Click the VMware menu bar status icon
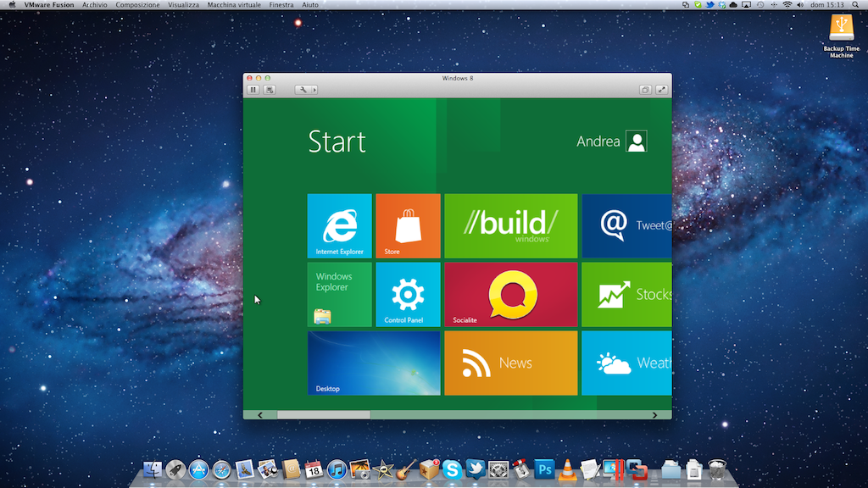Viewport: 868px width, 488px height. (686, 5)
